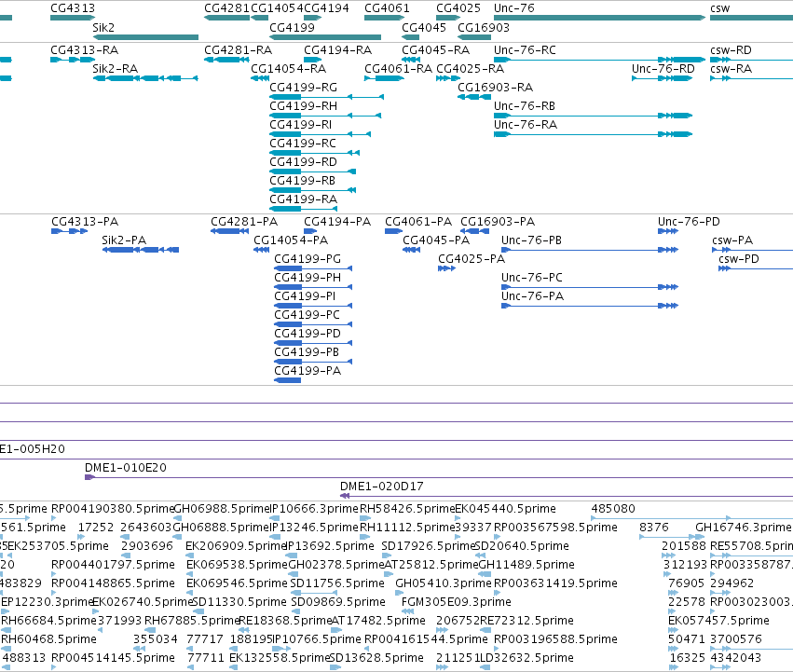Image resolution: width=793 pixels, height=672 pixels.
Task: Select the Sik2 gene label
Action: point(103,27)
